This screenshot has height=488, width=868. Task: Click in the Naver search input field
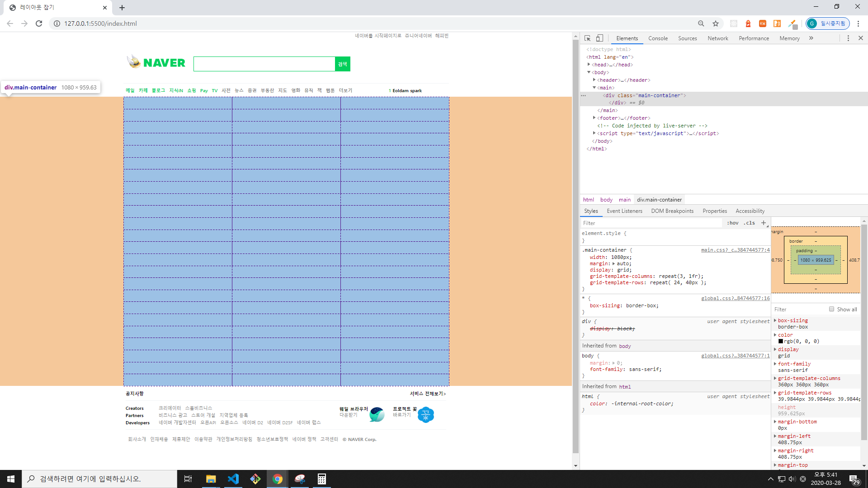click(264, 64)
